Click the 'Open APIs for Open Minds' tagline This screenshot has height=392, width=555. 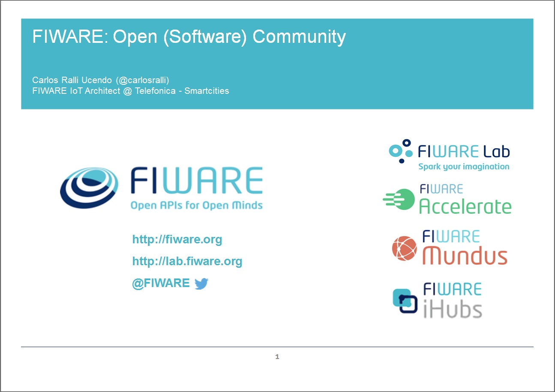pyautogui.click(x=196, y=205)
